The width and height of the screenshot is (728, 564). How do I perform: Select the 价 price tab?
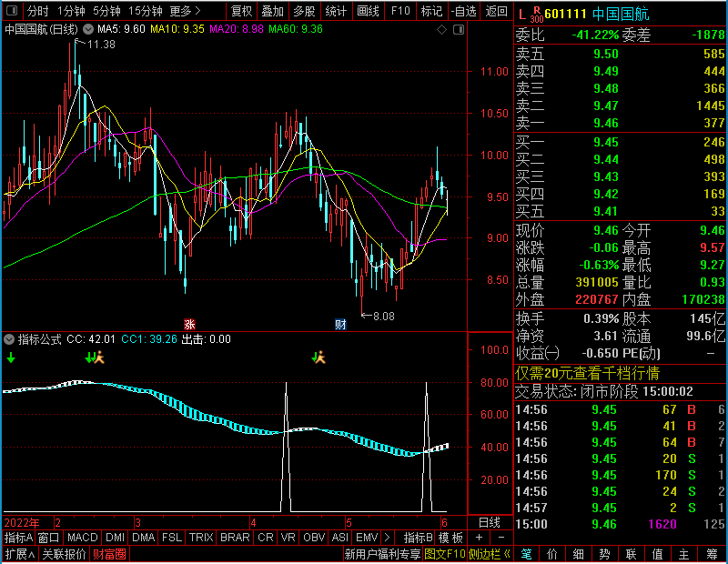(x=552, y=554)
